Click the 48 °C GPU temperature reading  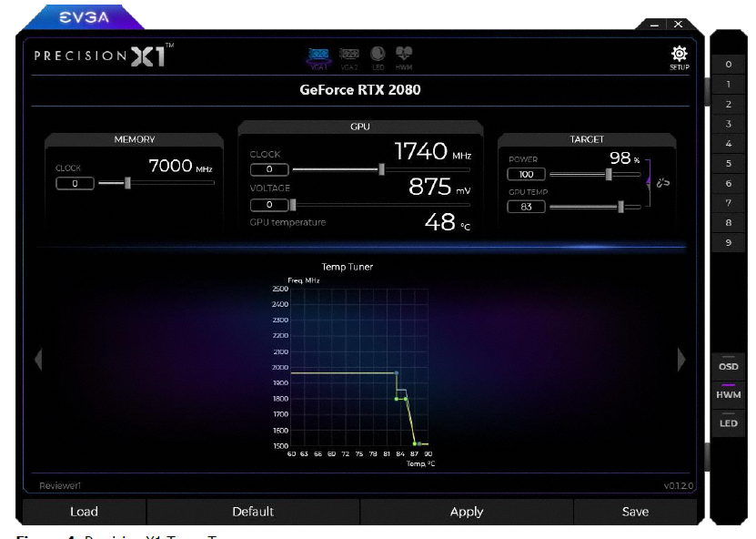(448, 222)
